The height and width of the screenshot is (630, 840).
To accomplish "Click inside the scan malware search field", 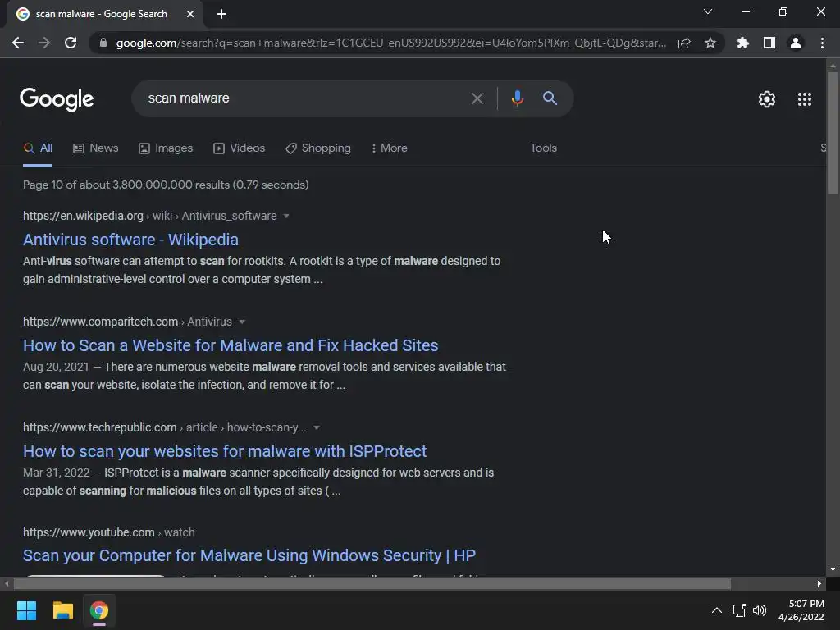I will tap(305, 98).
